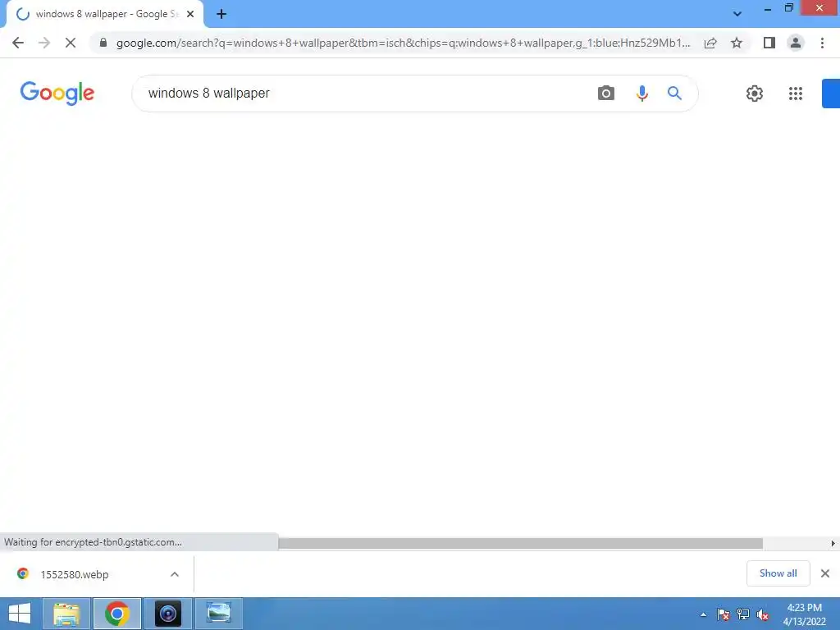The image size is (840, 630).
Task: Start voice search with the microphone
Action: (641, 94)
